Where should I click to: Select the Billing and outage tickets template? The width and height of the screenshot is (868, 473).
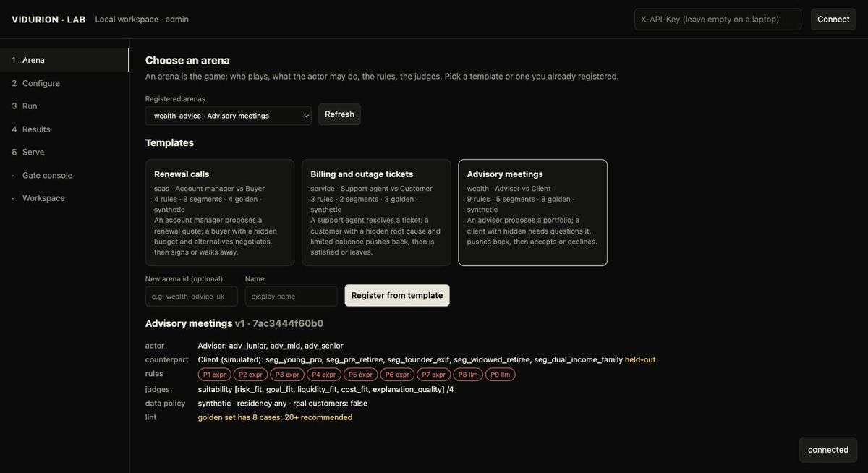pos(376,213)
